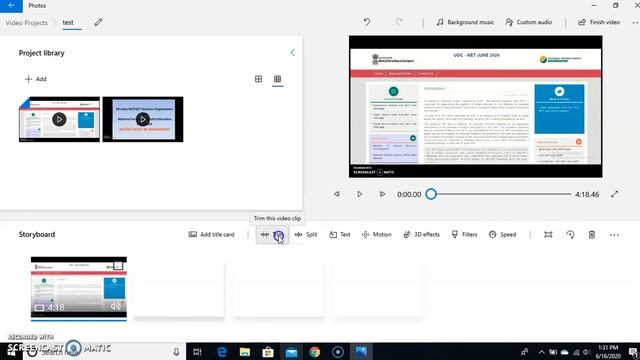Click Finish video to export
The image size is (640, 360).
click(599, 22)
